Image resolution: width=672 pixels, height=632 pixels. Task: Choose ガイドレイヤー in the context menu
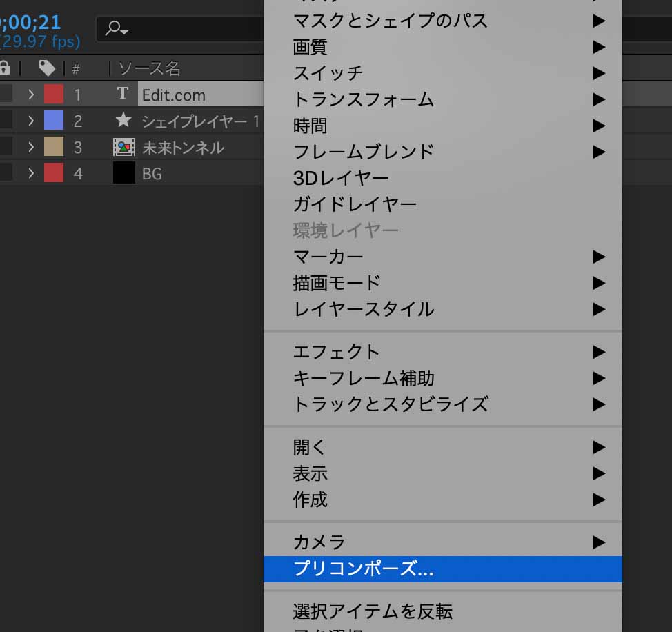443,204
